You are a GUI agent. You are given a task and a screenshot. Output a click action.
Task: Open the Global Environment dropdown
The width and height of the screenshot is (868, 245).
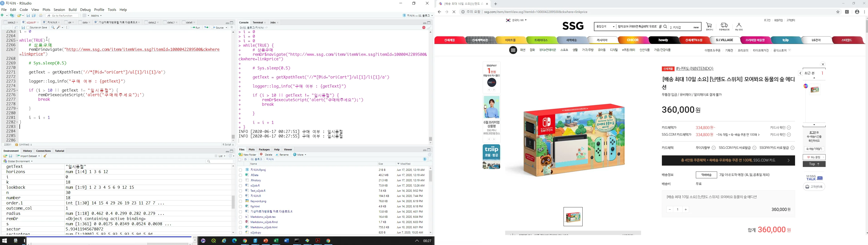tap(19, 161)
